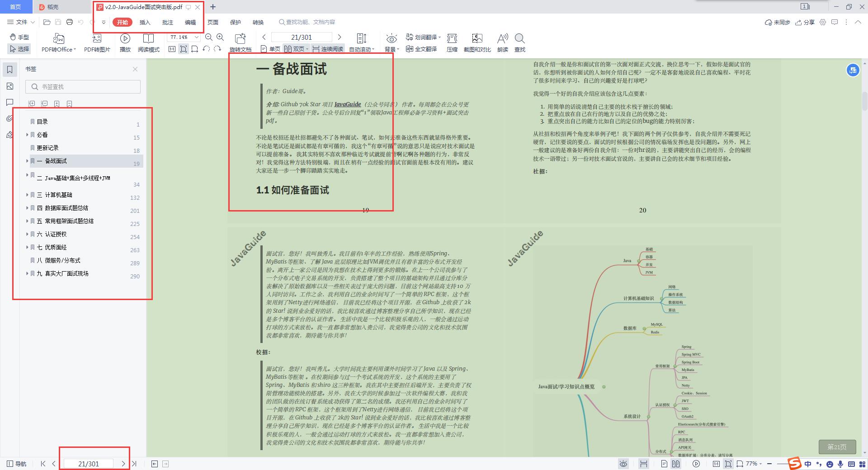
Task: Switch to the 转换 tab
Action: pos(258,22)
